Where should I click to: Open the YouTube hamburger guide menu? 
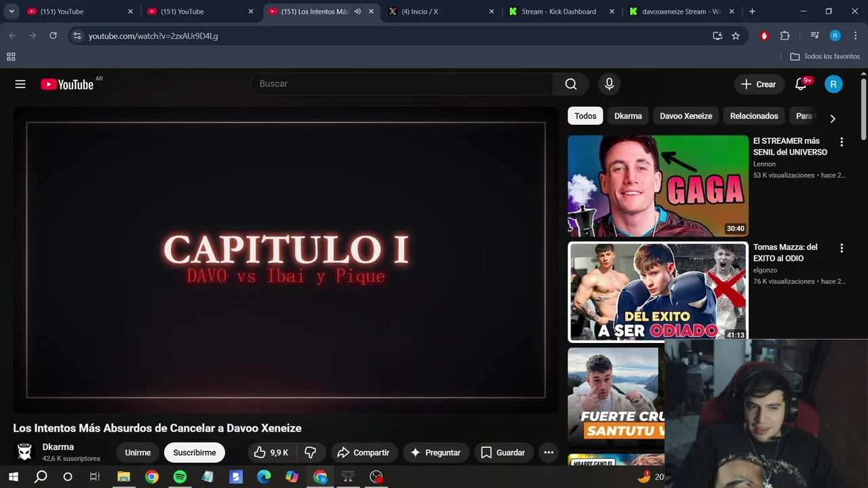click(20, 84)
